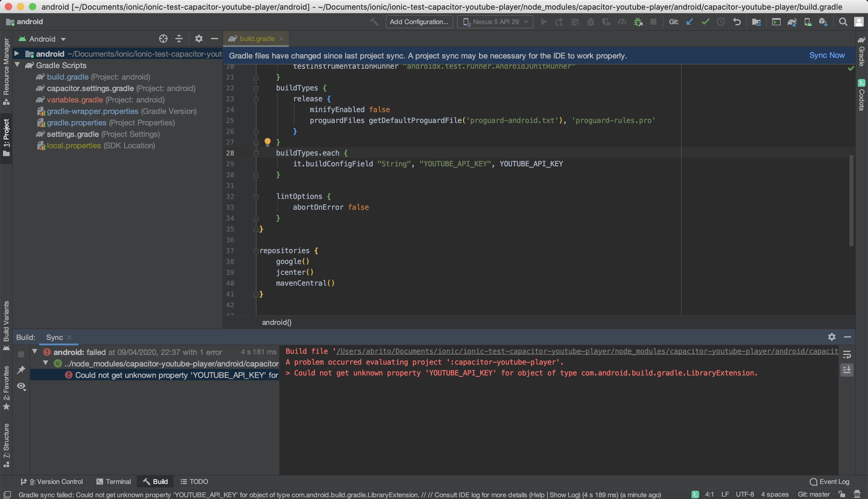Open project panel settings gear
The width and height of the screenshot is (868, 499).
(199, 39)
